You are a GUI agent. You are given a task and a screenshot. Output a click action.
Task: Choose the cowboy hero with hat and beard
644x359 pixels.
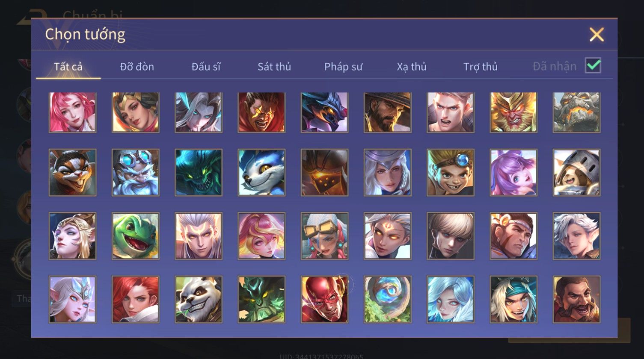pos(388,112)
